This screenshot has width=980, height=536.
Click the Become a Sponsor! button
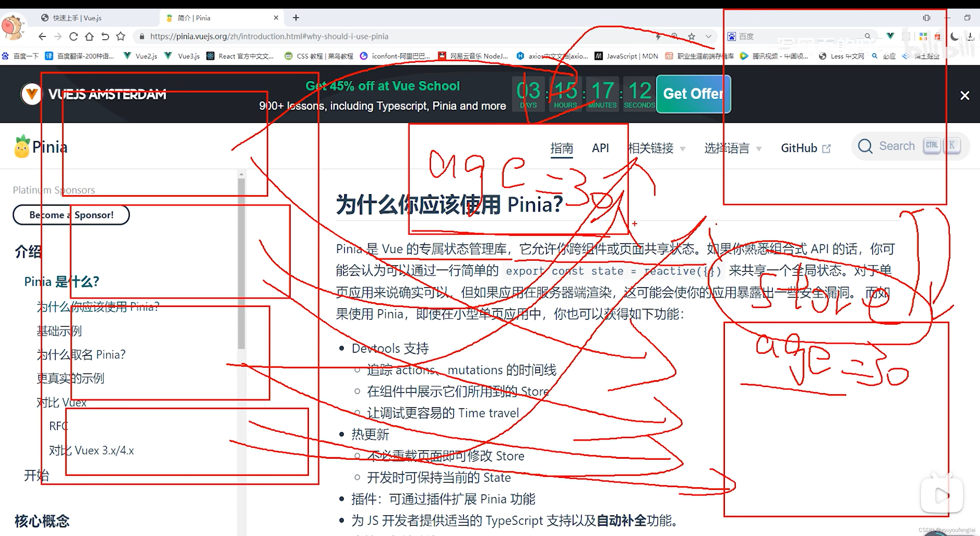click(x=71, y=215)
